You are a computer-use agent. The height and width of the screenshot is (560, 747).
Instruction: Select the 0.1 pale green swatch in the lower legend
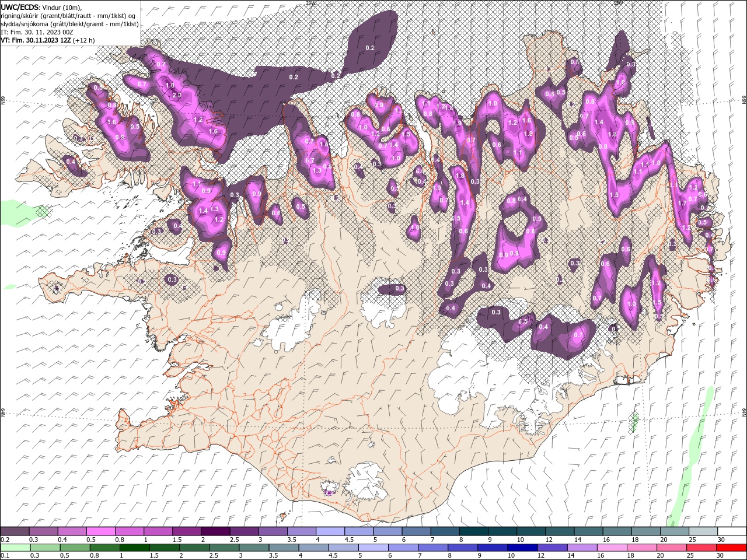pyautogui.click(x=16, y=548)
